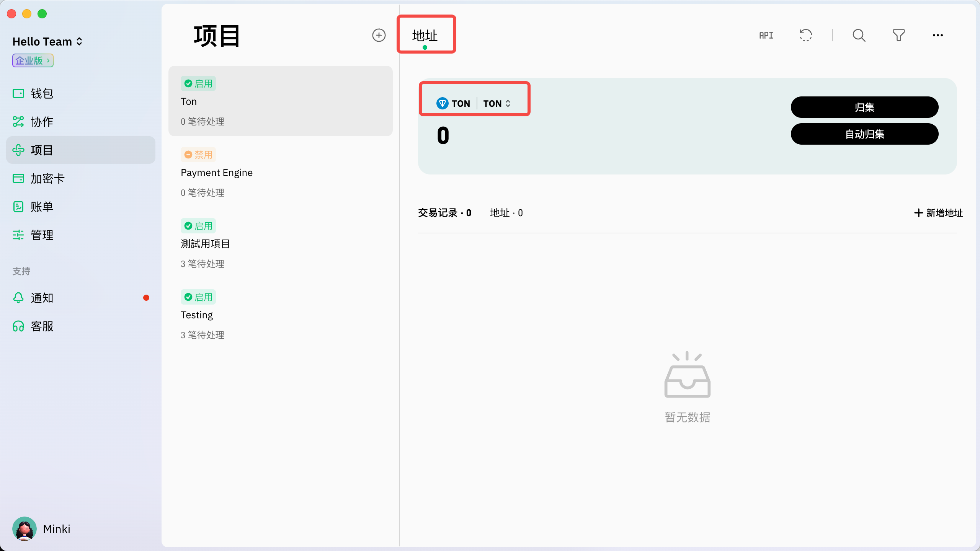Open the three-dot more options menu
Image resolution: width=980 pixels, height=551 pixels.
[938, 35]
